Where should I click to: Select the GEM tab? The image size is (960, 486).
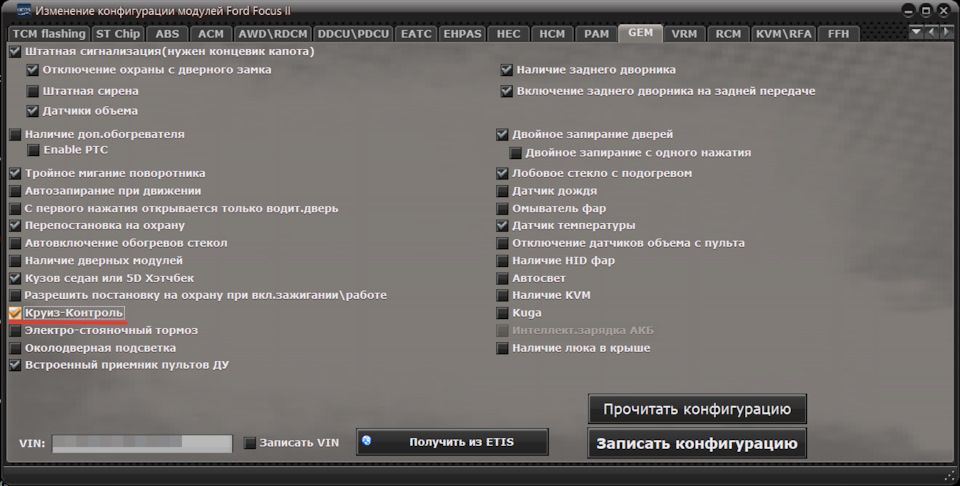point(640,33)
